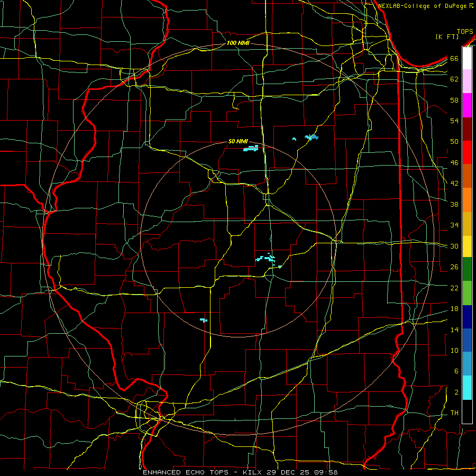Click the '54' legend value
The width and height of the screenshot is (476, 476).
pyautogui.click(x=454, y=121)
